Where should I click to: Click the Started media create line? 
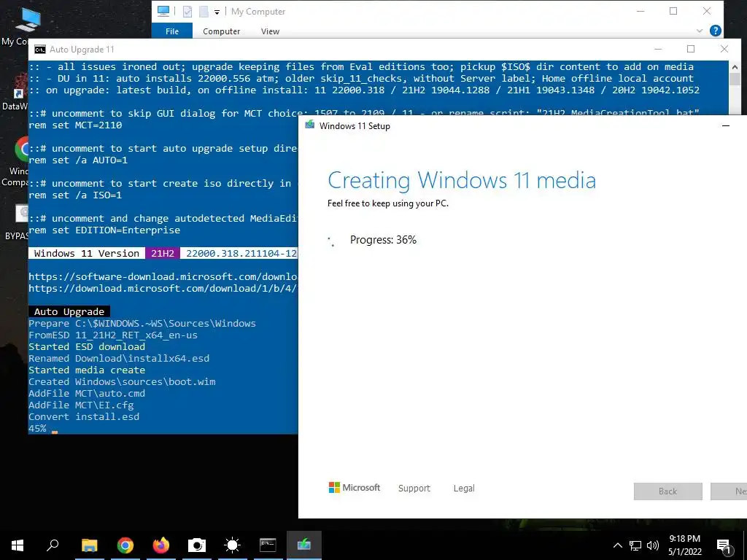coord(87,370)
